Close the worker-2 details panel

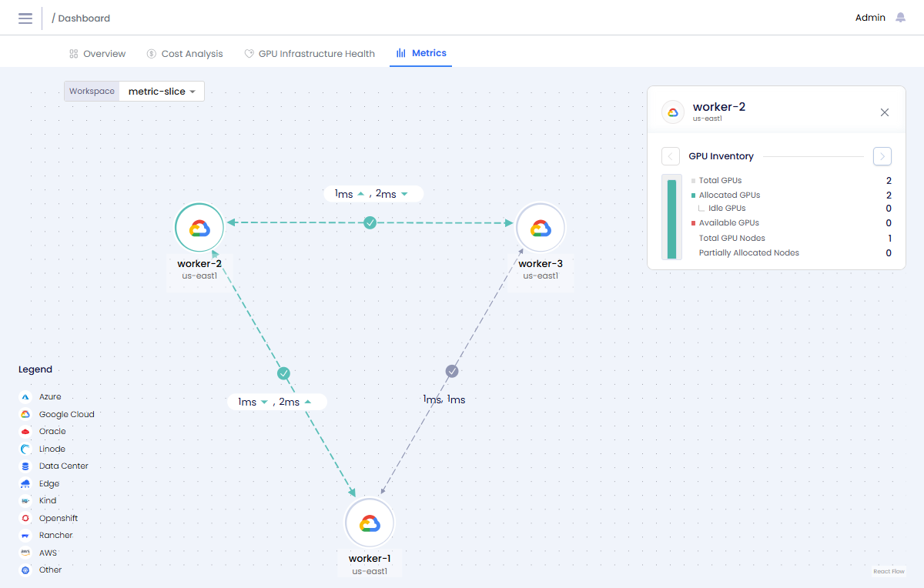click(884, 112)
